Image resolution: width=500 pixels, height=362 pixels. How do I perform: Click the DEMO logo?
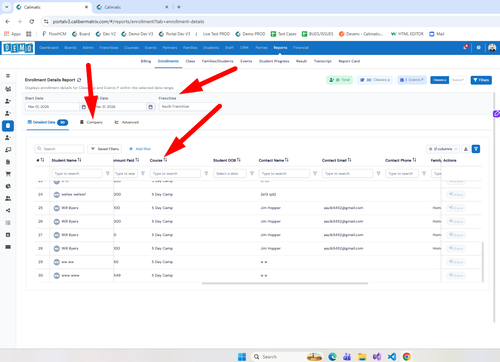tap(18, 48)
